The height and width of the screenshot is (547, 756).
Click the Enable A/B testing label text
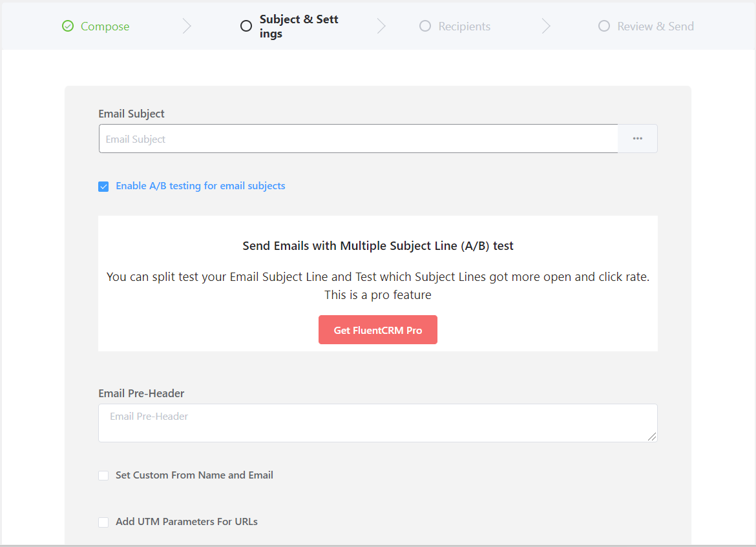pyautogui.click(x=200, y=186)
